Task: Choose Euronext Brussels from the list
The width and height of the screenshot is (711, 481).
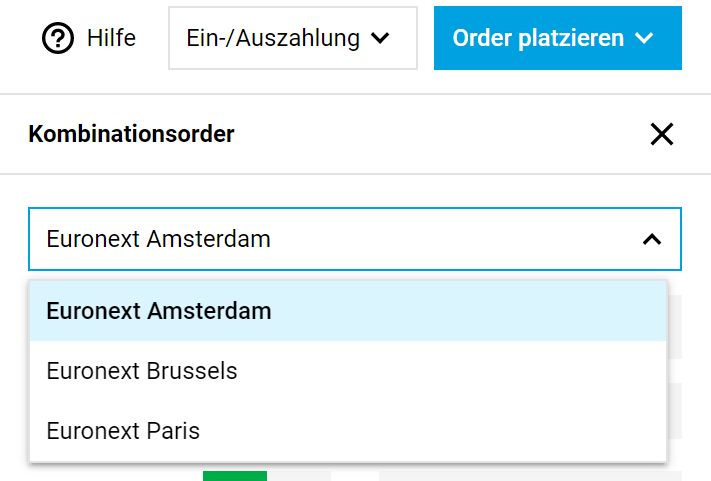Action: click(142, 371)
